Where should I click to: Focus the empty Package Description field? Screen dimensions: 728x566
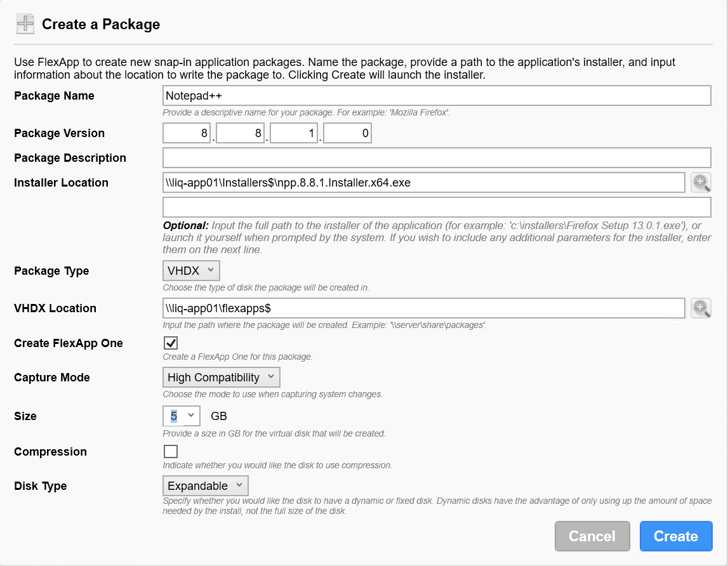click(x=436, y=158)
